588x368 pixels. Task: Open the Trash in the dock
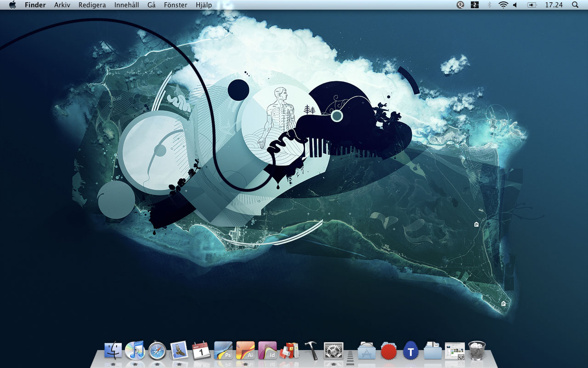(477, 351)
